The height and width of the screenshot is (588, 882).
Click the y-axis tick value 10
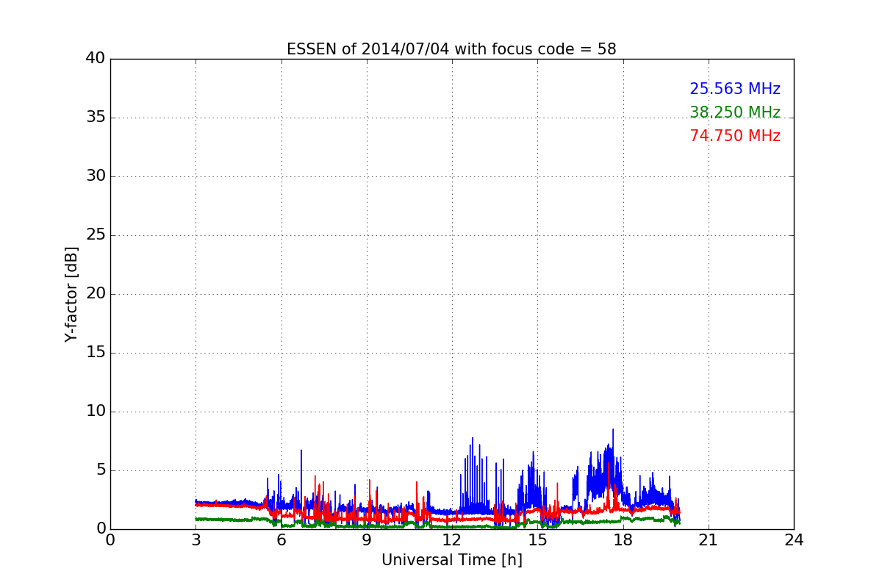tap(96, 412)
